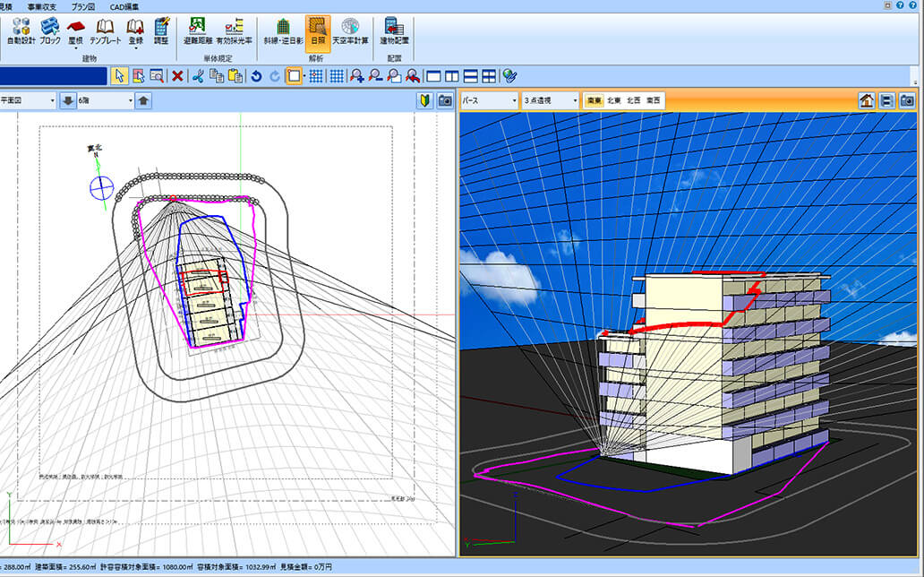Select the 避難距離 evacuation distance check
The height and width of the screenshot is (577, 924).
click(197, 30)
